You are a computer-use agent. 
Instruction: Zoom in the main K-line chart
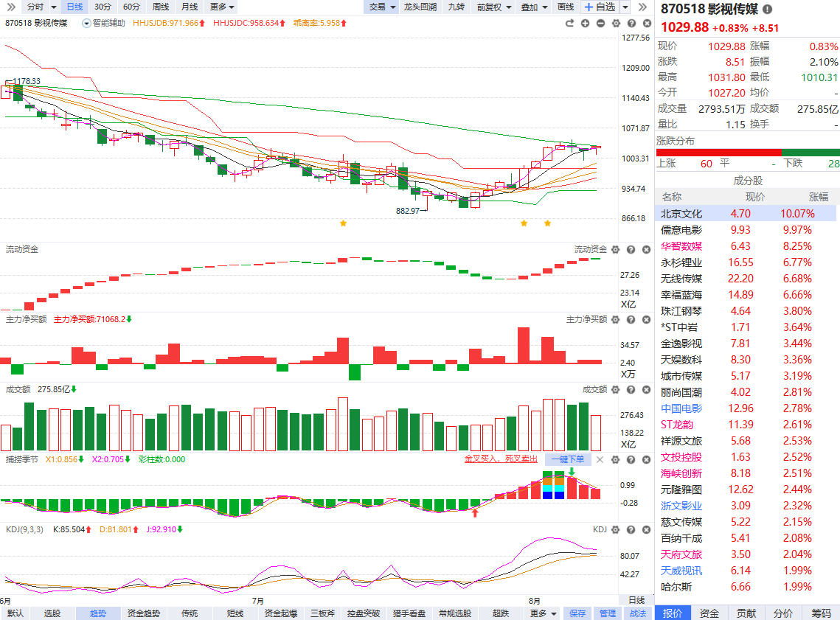(585, 24)
